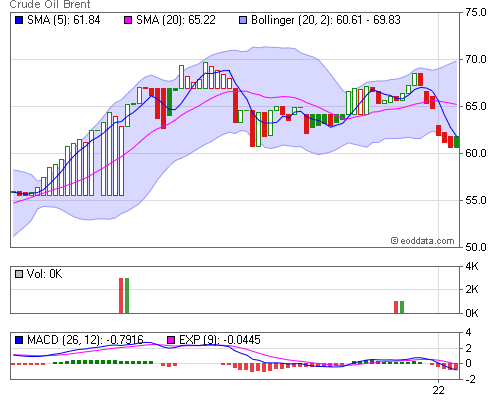This screenshot has width=490, height=400.
Task: Click the magenta EXP (9) legend swatch
Action: pos(171,340)
